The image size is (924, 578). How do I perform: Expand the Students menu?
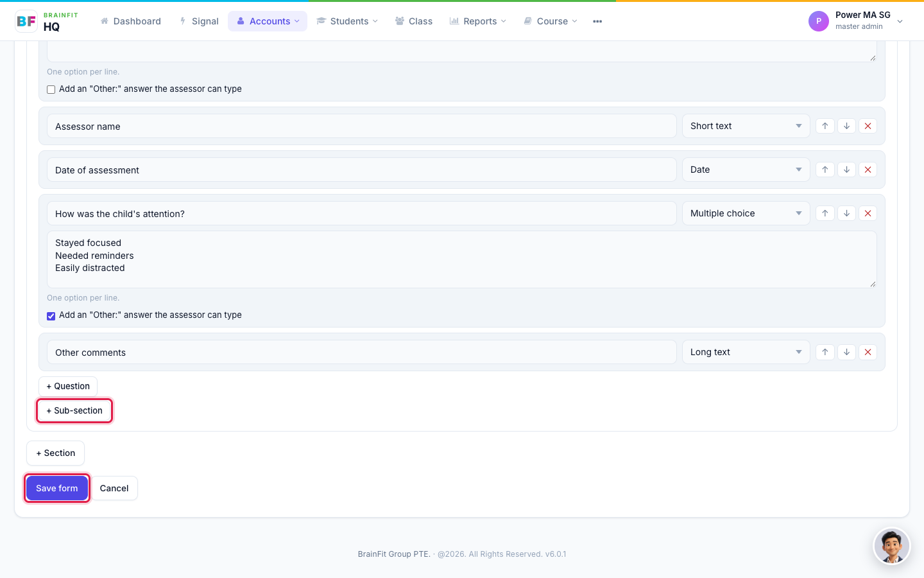point(347,21)
